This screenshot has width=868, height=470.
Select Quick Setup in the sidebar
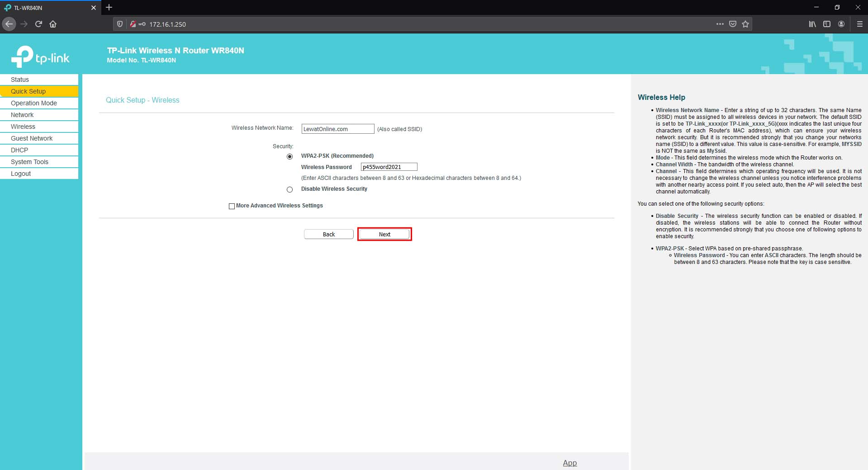click(x=39, y=91)
